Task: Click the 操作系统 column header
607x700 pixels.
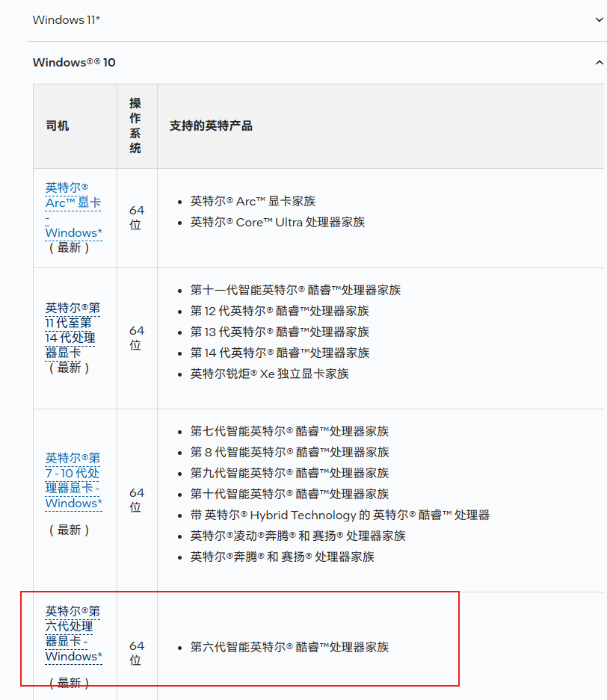Action: [136, 125]
